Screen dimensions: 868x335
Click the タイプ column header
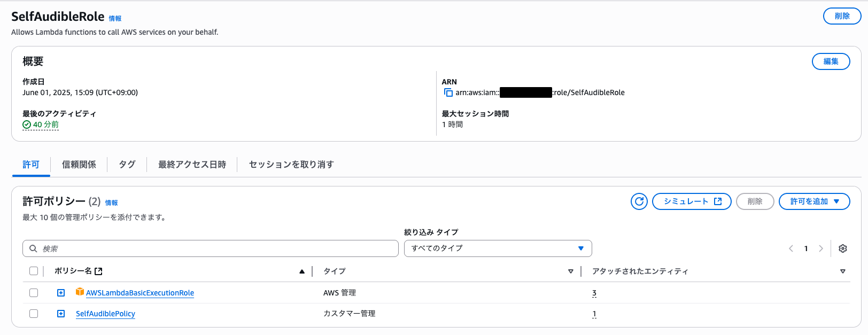pos(335,271)
